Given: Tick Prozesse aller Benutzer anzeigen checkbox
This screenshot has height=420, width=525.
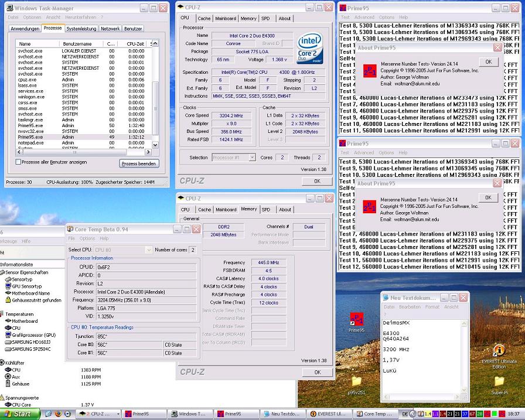Looking at the screenshot, I should pos(18,162).
